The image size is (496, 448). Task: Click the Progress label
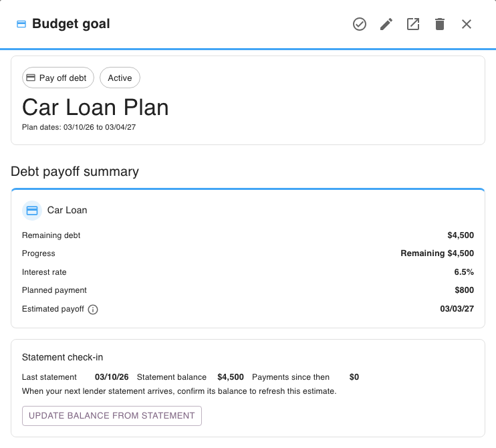(38, 253)
